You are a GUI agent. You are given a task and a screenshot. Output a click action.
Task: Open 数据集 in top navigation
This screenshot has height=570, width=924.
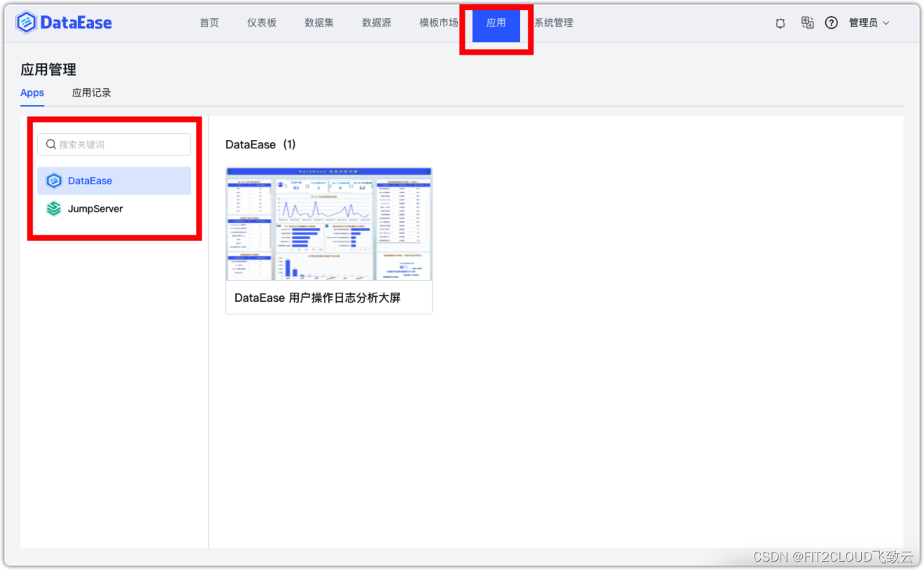pyautogui.click(x=319, y=23)
